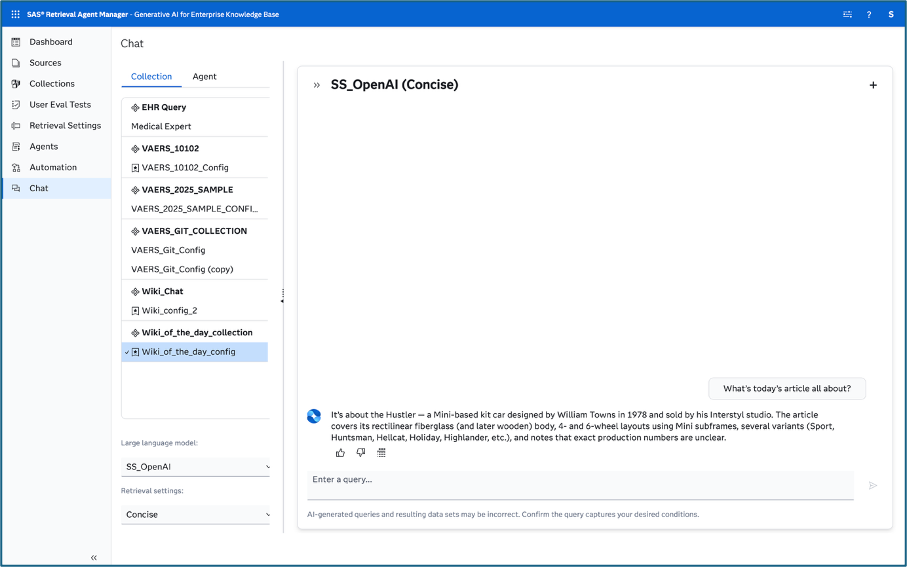
Task: Expand chat panel with double chevron
Action: (x=316, y=85)
